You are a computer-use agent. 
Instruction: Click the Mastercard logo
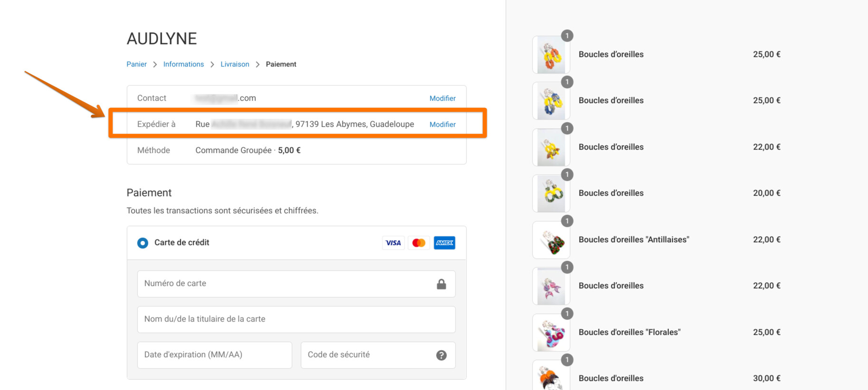pos(419,243)
